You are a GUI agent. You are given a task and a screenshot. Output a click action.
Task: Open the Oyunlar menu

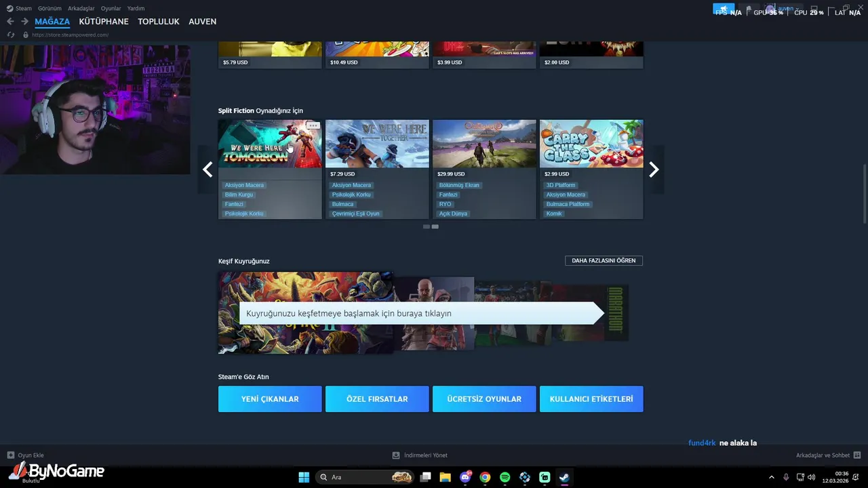point(111,9)
